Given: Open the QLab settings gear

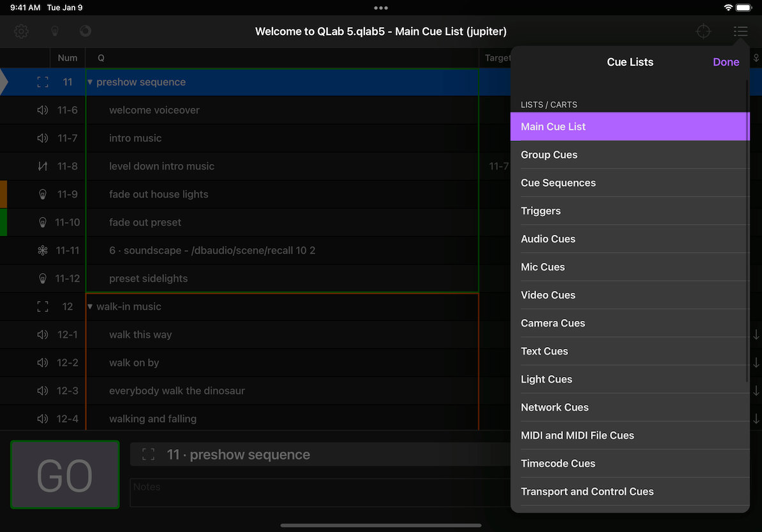Looking at the screenshot, I should pos(21,31).
